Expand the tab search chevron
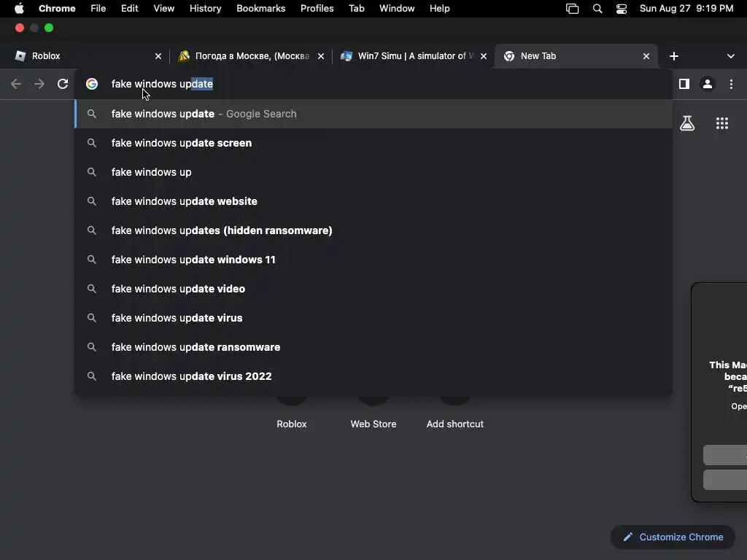The width and height of the screenshot is (747, 560). pos(731,56)
